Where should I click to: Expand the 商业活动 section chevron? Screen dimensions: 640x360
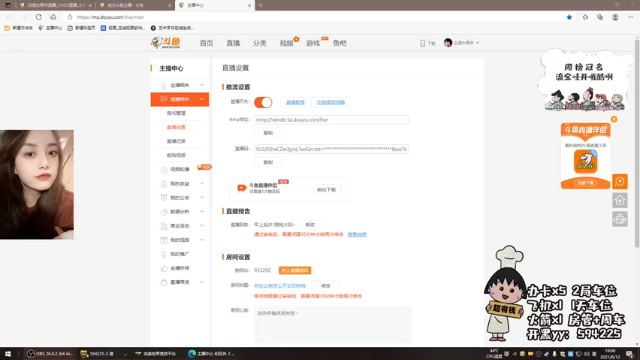pyautogui.click(x=202, y=226)
